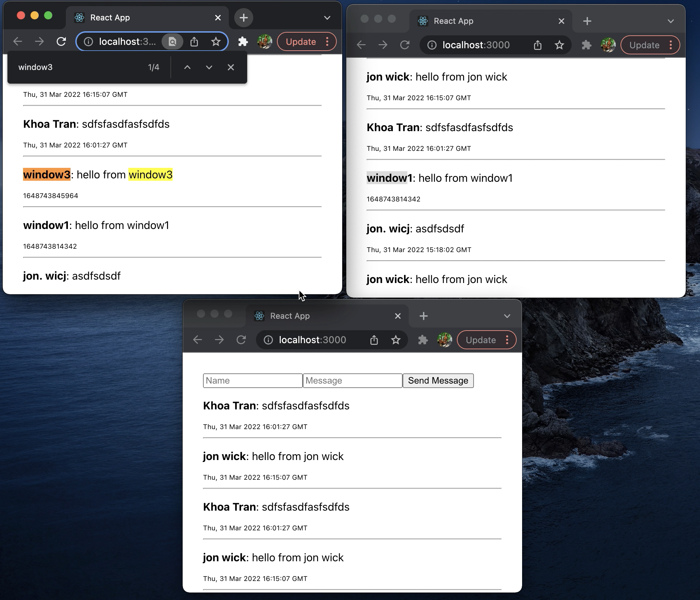Focus the Message input field
The height and width of the screenshot is (600, 700).
point(353,381)
